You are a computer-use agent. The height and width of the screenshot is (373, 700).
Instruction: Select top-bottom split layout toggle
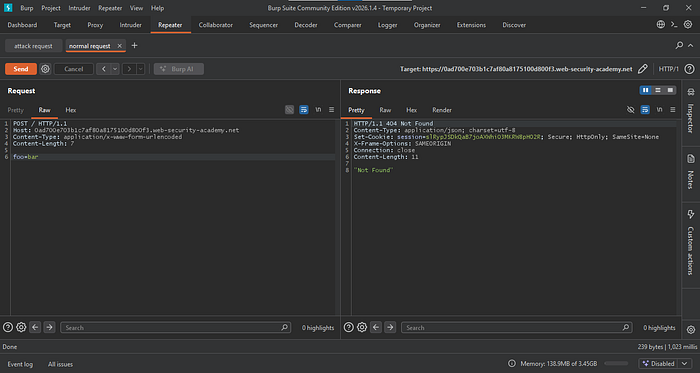tap(658, 91)
